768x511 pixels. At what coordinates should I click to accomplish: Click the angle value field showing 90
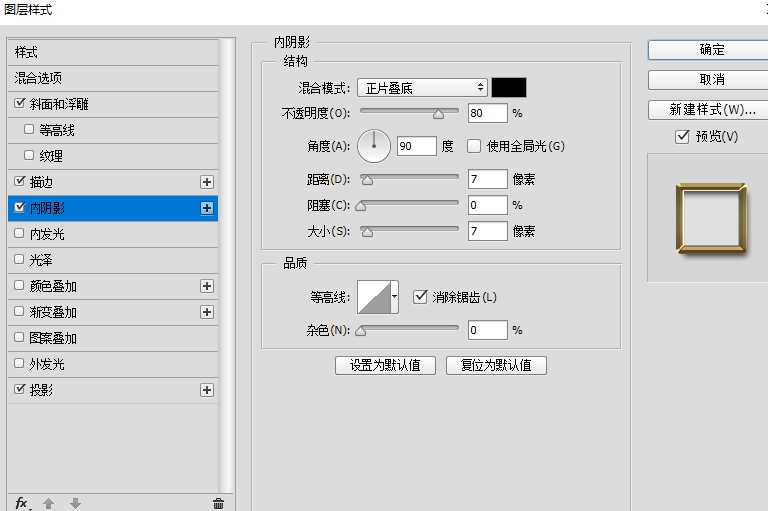coord(416,146)
